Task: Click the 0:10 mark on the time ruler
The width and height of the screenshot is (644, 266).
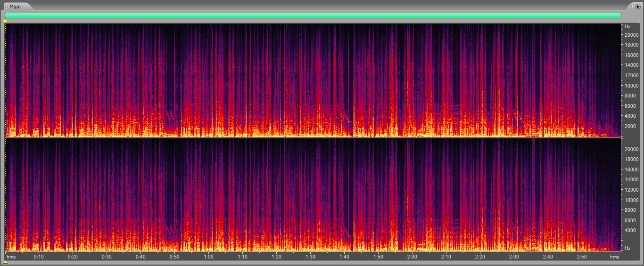Action: click(x=39, y=257)
